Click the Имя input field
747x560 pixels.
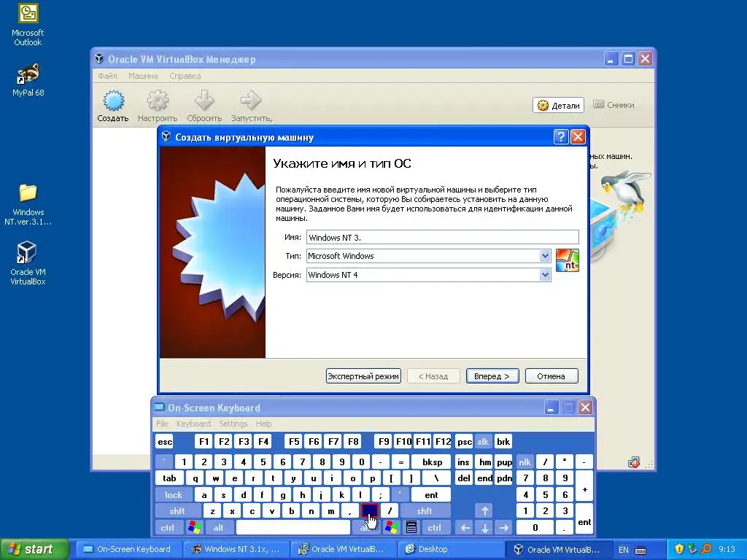click(x=443, y=237)
